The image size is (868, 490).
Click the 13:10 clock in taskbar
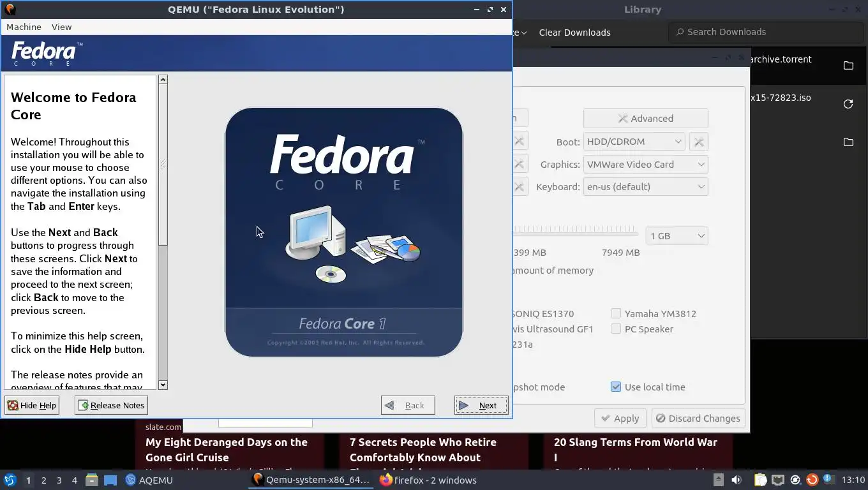click(x=853, y=480)
